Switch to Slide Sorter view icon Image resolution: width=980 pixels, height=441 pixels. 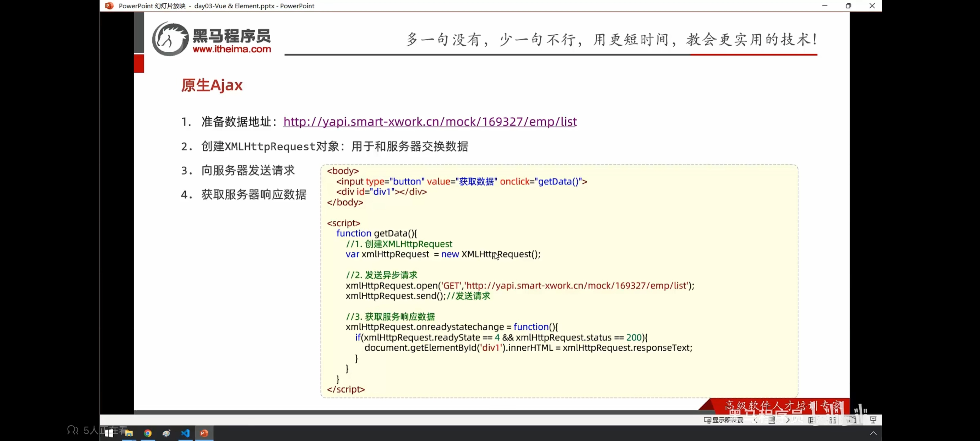(x=832, y=420)
